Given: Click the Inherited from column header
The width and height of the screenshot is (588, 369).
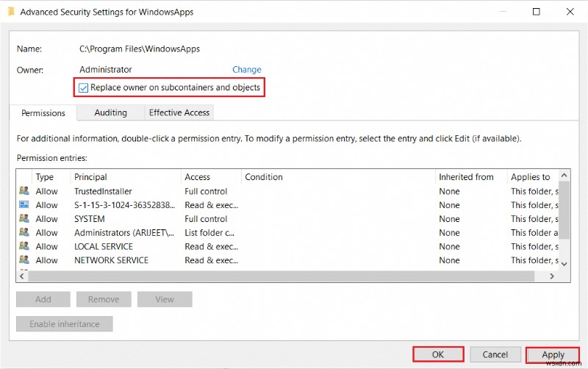Looking at the screenshot, I should point(466,177).
